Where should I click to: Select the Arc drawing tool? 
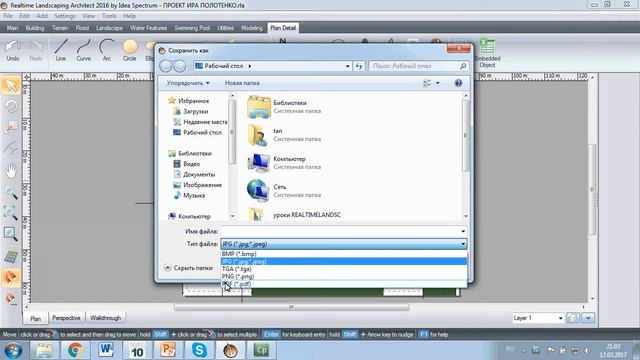click(x=107, y=50)
